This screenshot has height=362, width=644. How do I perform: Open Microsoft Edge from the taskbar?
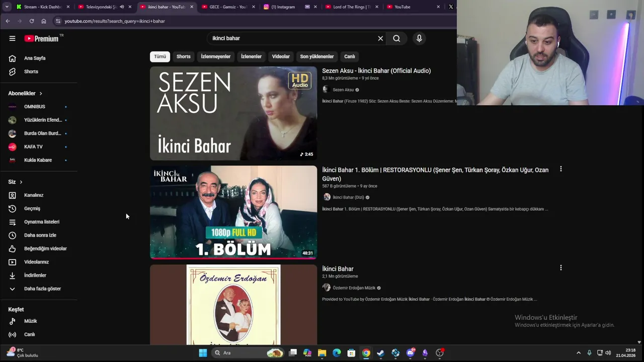pyautogui.click(x=337, y=353)
